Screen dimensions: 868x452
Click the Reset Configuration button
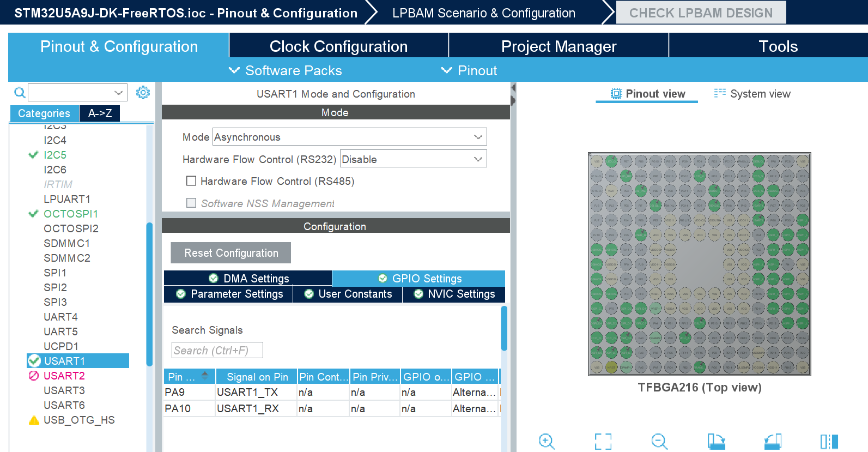pos(231,253)
